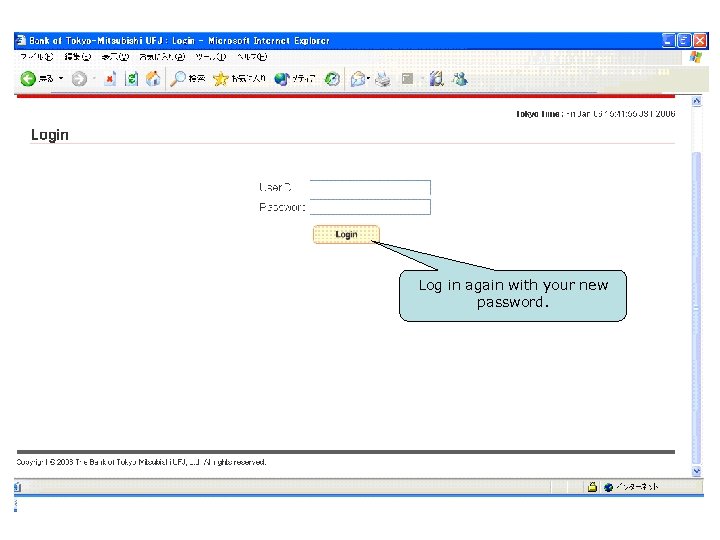The width and height of the screenshot is (720, 540).
Task: Open the 表示(V) View menu
Action: tap(115, 57)
